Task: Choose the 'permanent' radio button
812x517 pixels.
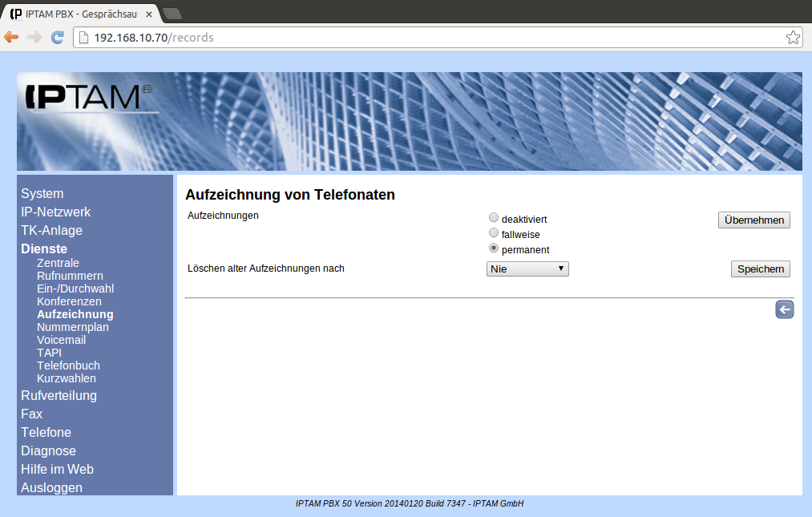Action: [x=494, y=248]
